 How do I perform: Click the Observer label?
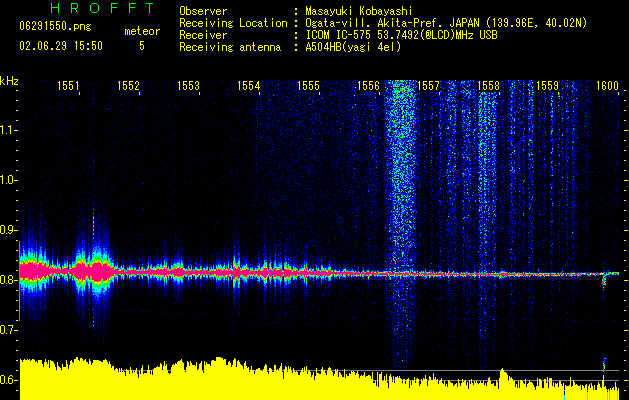[x=203, y=11]
